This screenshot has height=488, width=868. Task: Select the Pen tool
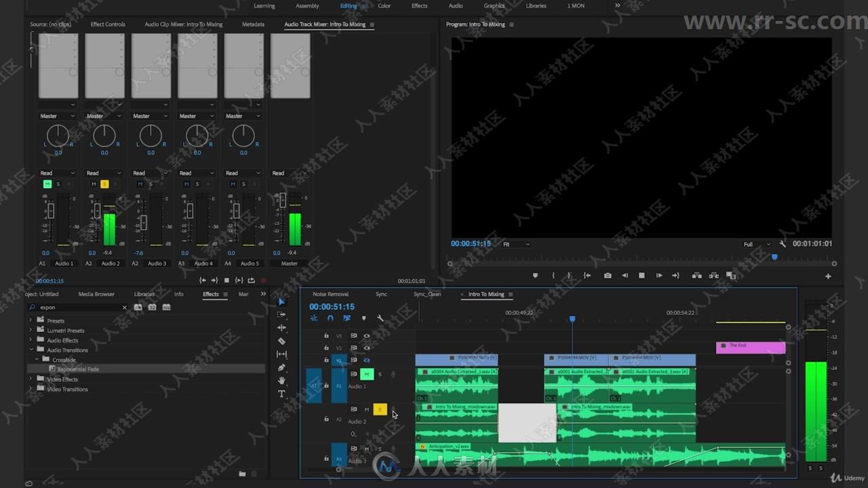click(282, 367)
